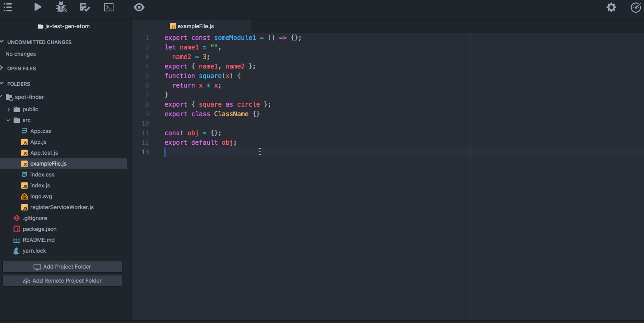Expand the public folder
This screenshot has width=644, height=323.
9,109
